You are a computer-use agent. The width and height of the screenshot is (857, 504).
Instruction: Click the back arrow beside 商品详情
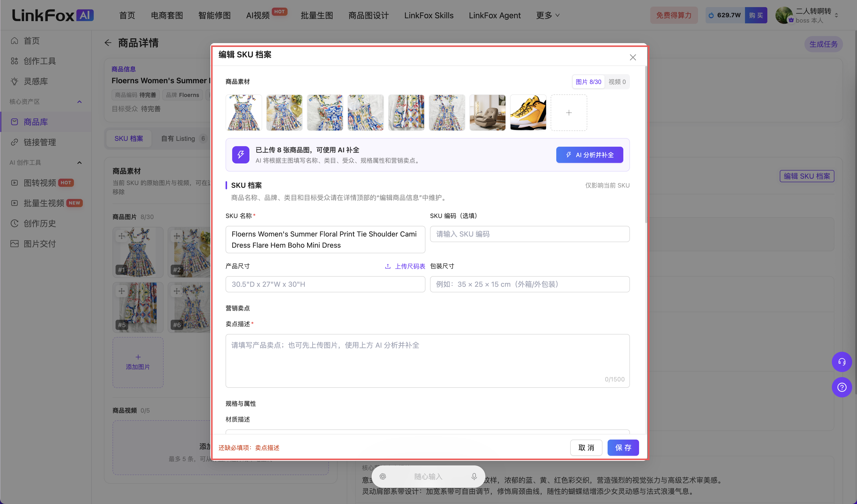pos(108,43)
